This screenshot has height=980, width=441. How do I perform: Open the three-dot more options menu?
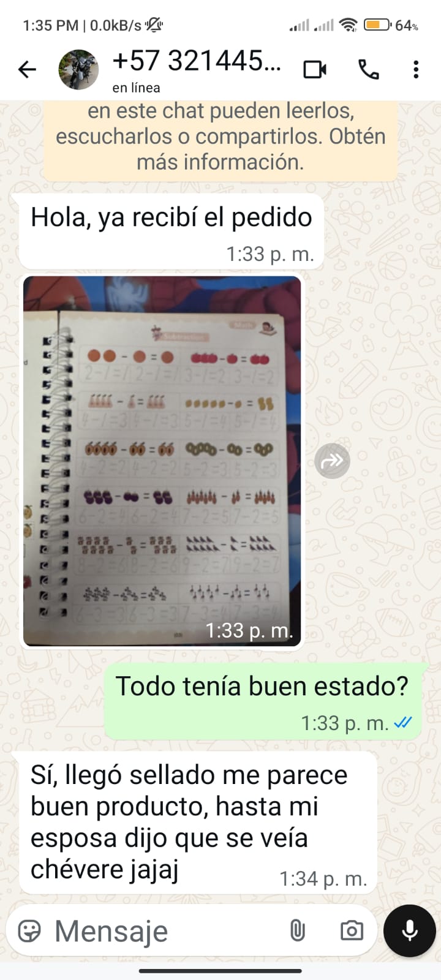(416, 70)
